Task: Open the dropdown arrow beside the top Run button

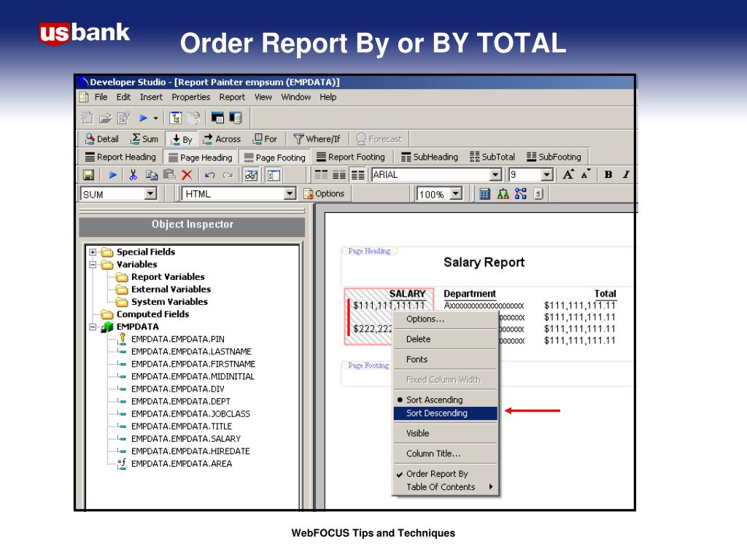Action: [x=156, y=118]
